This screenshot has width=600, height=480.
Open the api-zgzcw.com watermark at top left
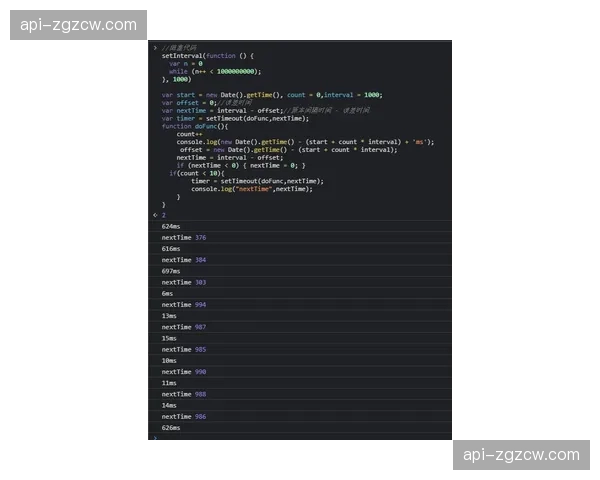click(80, 24)
